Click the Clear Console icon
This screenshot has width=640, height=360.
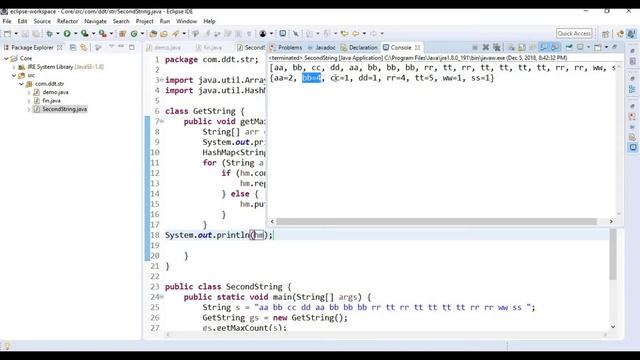click(511, 47)
